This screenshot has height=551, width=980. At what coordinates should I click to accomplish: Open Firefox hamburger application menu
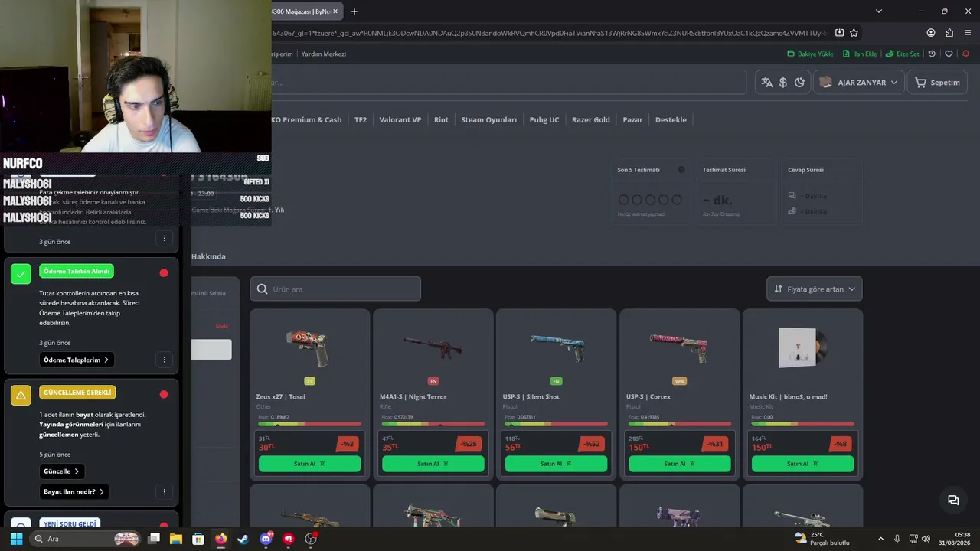(x=968, y=33)
